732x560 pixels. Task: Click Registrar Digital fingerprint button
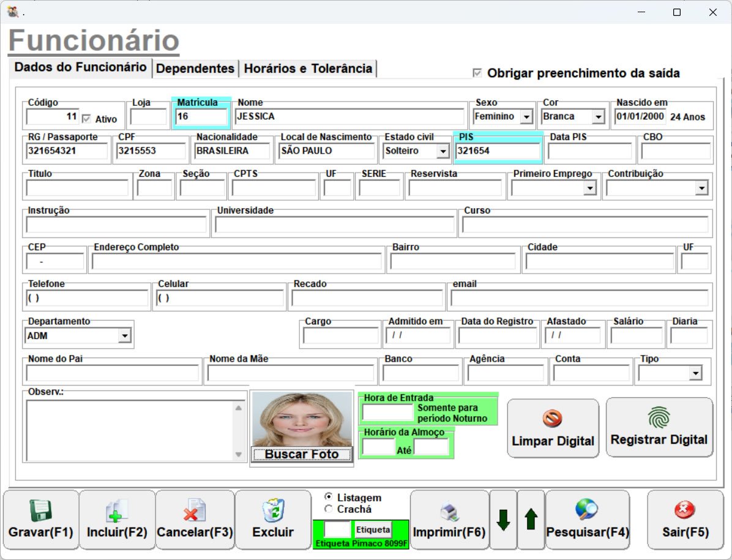click(659, 427)
